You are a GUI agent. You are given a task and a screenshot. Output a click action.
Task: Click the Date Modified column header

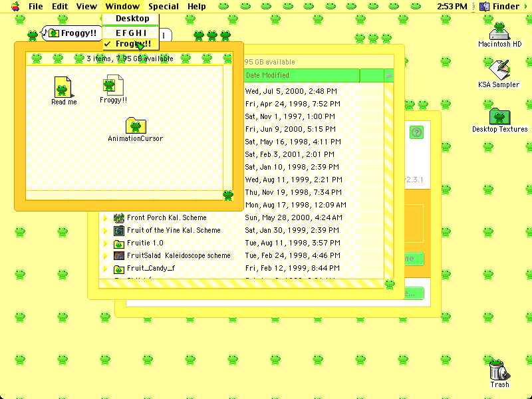tap(301, 75)
